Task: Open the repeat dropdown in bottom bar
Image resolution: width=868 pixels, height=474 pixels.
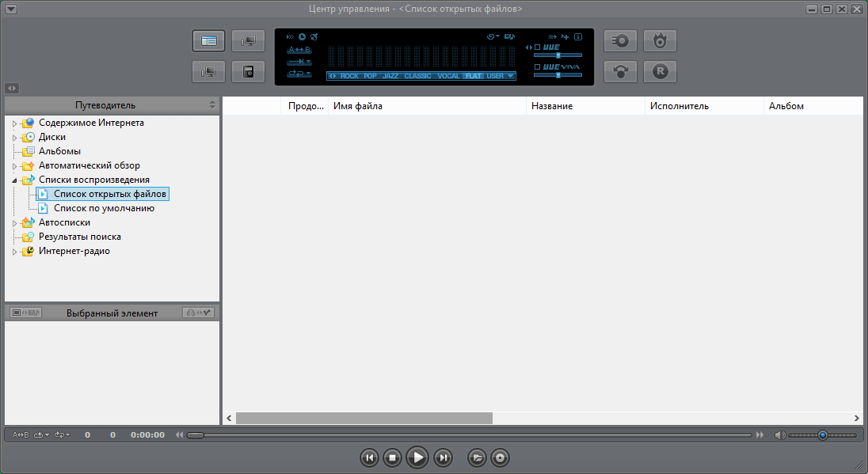Action: point(62,435)
